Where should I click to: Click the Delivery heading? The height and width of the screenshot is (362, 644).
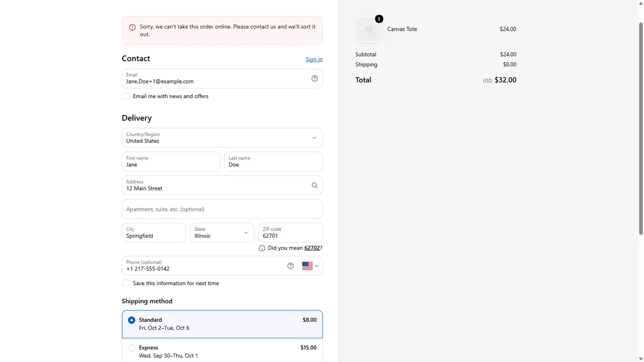coord(137,118)
